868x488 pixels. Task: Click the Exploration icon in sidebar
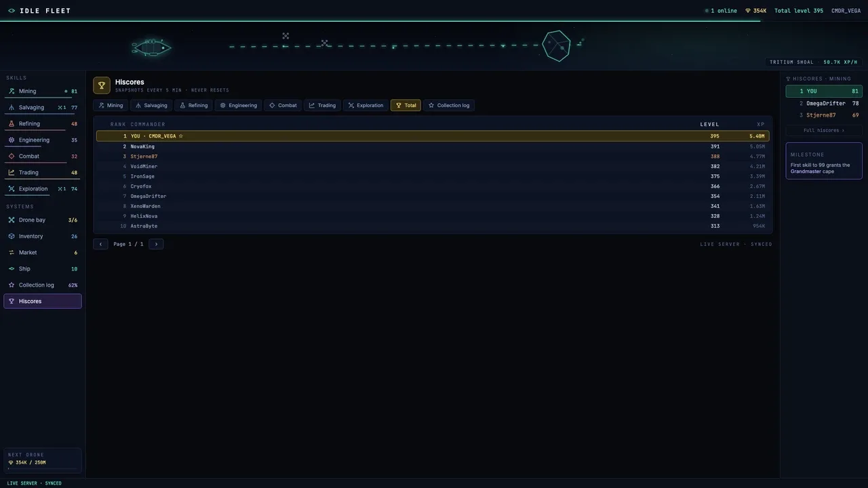12,189
